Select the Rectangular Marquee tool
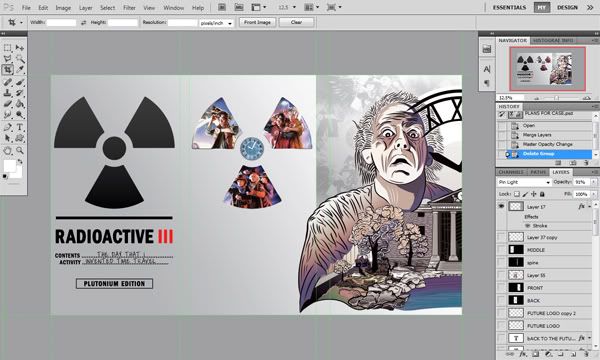600x360 pixels. [x=8, y=48]
